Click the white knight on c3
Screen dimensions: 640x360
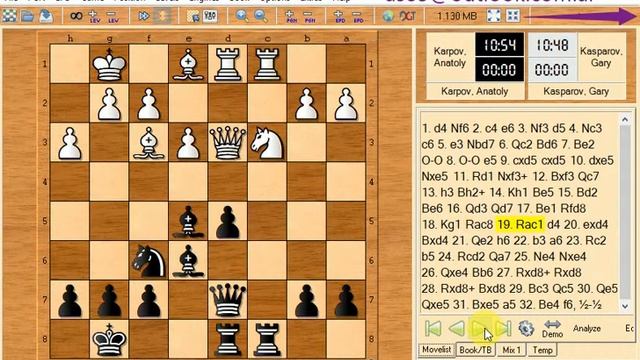(x=267, y=142)
